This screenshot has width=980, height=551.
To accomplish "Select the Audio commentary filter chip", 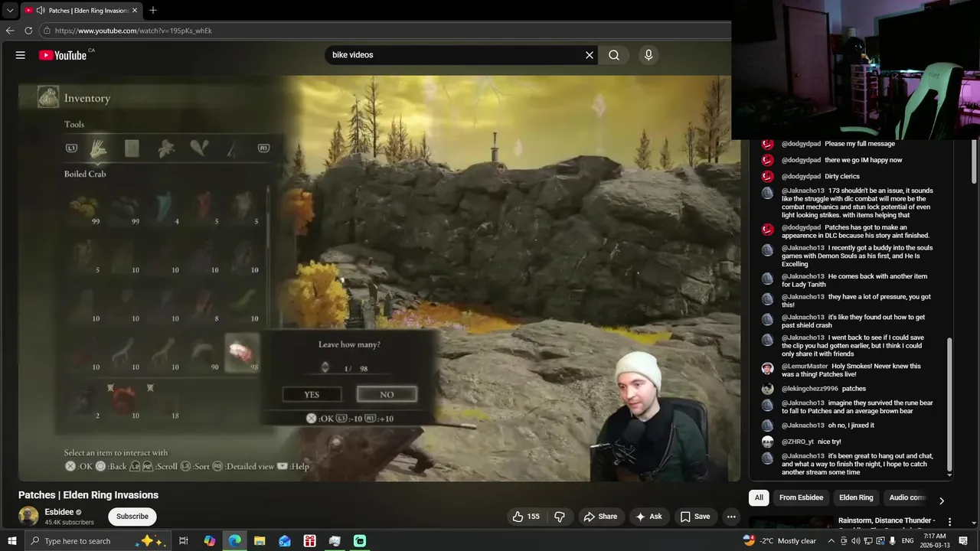I will (908, 497).
